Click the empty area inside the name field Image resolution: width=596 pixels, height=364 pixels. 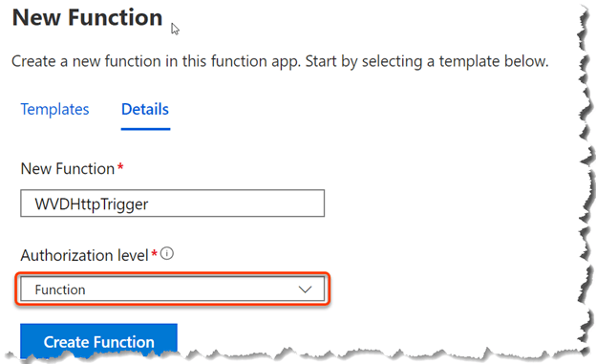click(x=236, y=203)
